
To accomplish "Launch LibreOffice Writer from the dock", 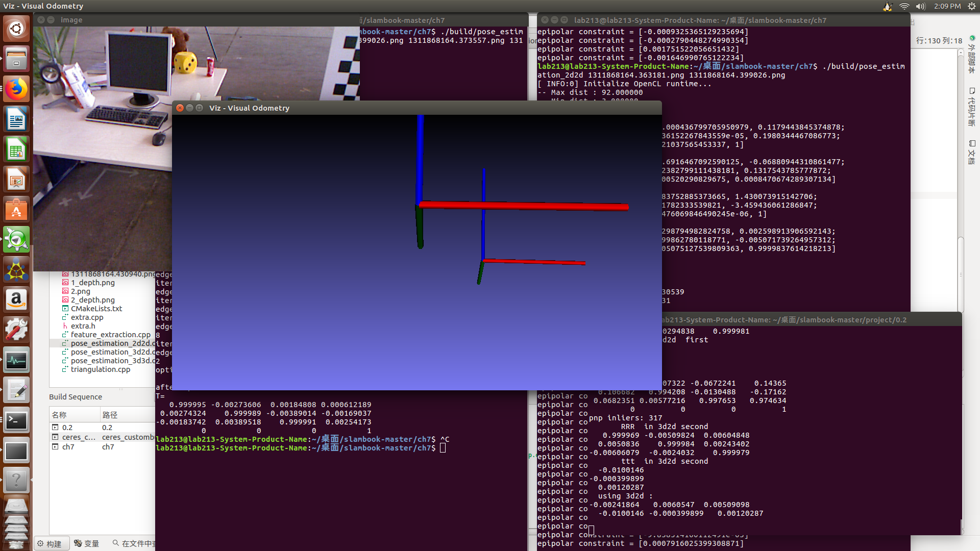I will [16, 119].
